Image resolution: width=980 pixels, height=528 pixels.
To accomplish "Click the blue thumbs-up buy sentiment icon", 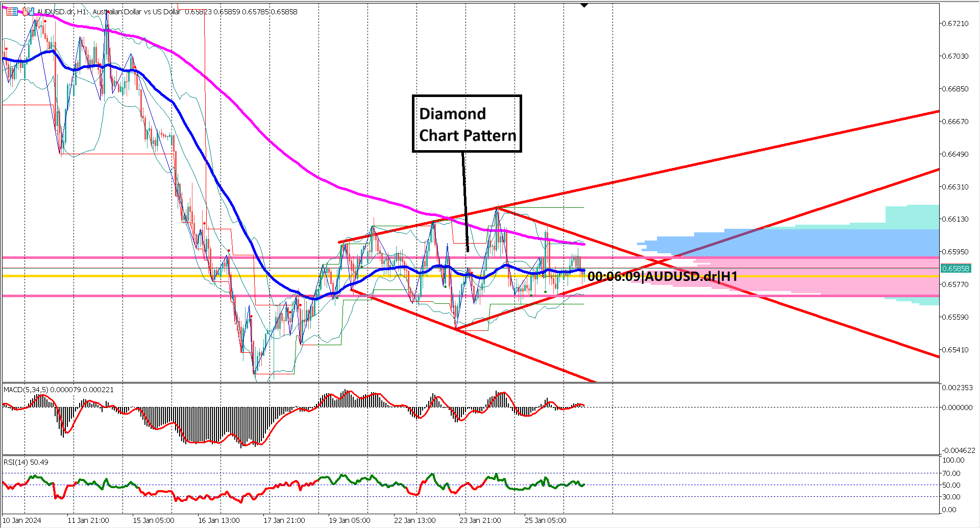I will [31, 11].
